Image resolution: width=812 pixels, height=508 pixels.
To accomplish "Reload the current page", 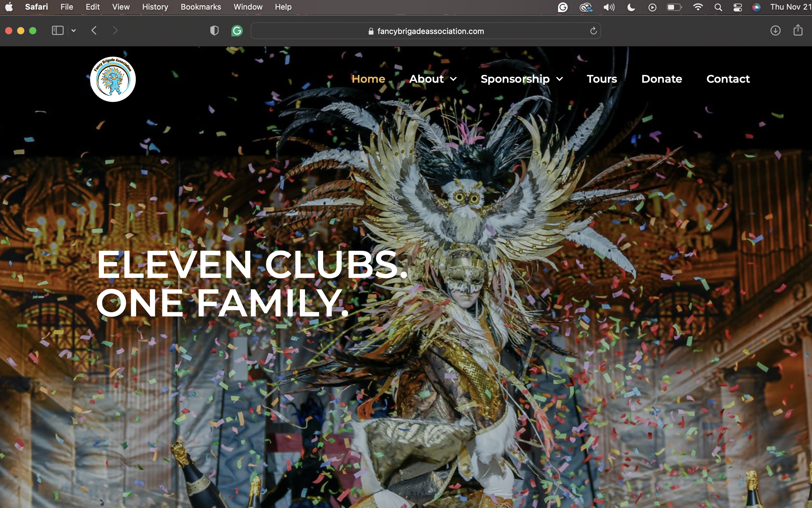I will pyautogui.click(x=593, y=31).
